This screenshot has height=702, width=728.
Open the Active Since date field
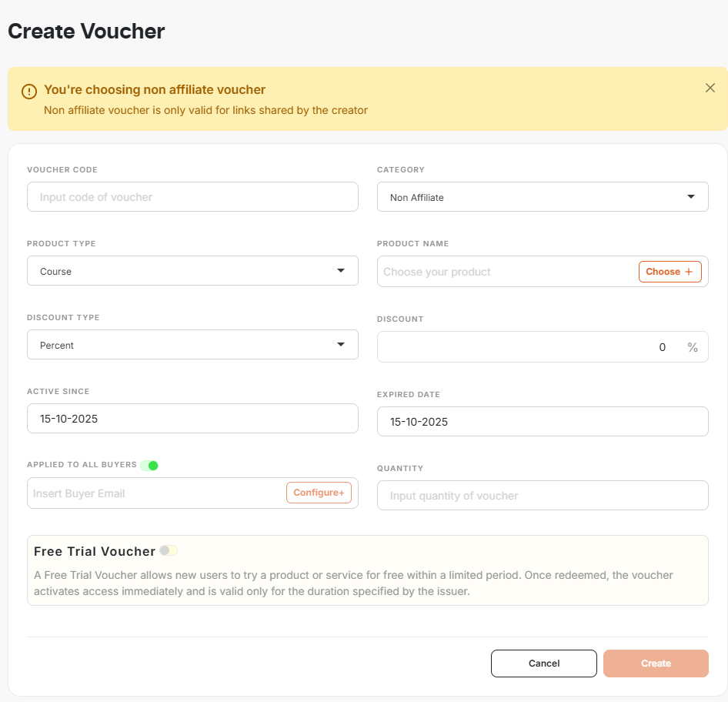[192, 419]
